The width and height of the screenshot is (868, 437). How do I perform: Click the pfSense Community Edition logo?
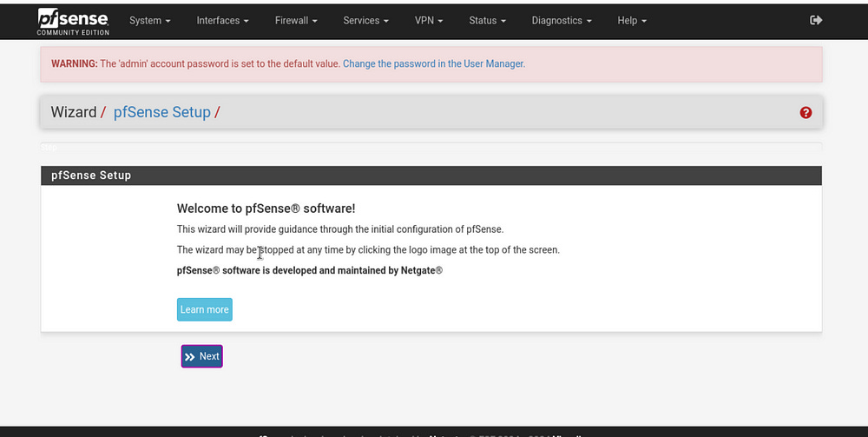(73, 22)
